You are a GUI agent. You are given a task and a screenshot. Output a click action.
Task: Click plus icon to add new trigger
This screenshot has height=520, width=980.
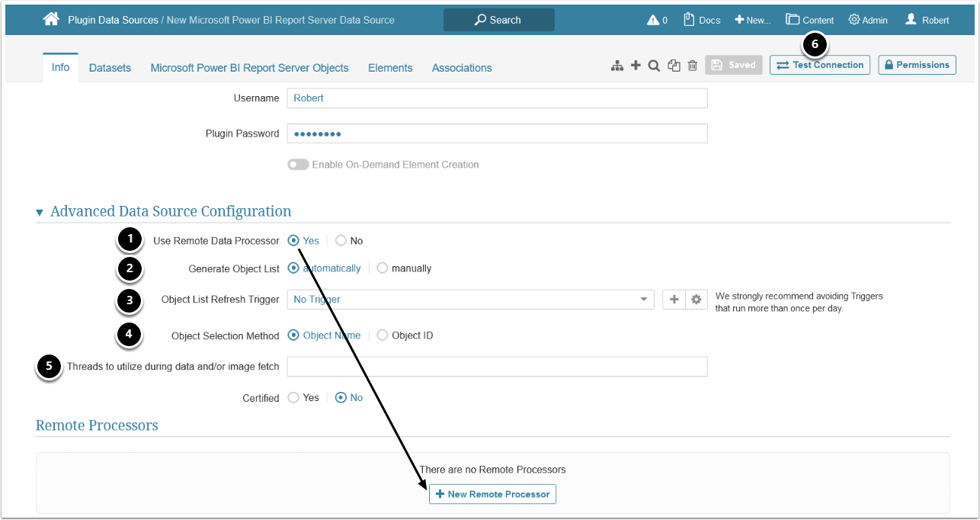[x=674, y=300]
